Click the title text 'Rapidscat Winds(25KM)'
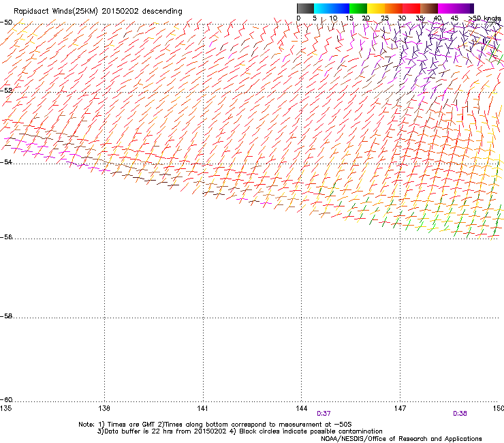The height and width of the screenshot is (443, 504). tap(56, 12)
